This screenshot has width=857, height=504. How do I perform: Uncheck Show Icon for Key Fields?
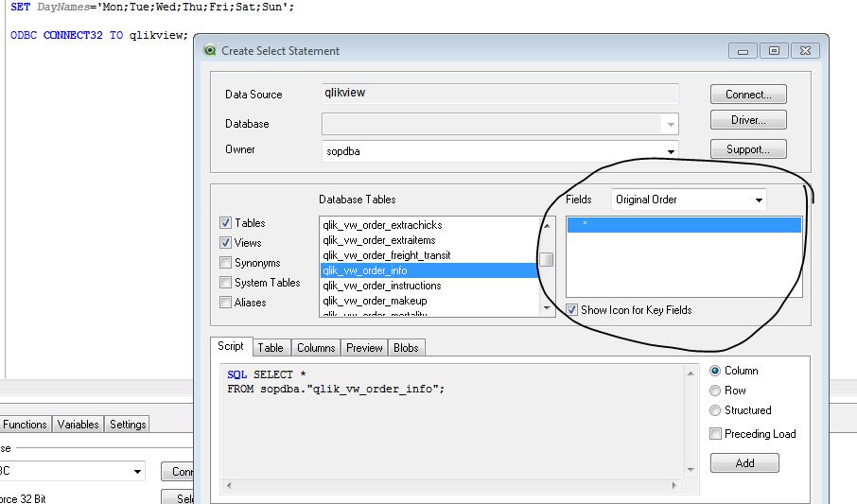click(571, 310)
